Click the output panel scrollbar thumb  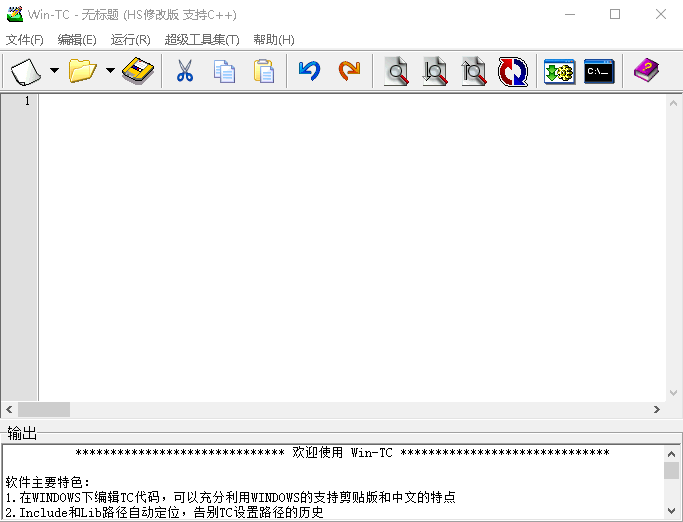click(x=671, y=471)
